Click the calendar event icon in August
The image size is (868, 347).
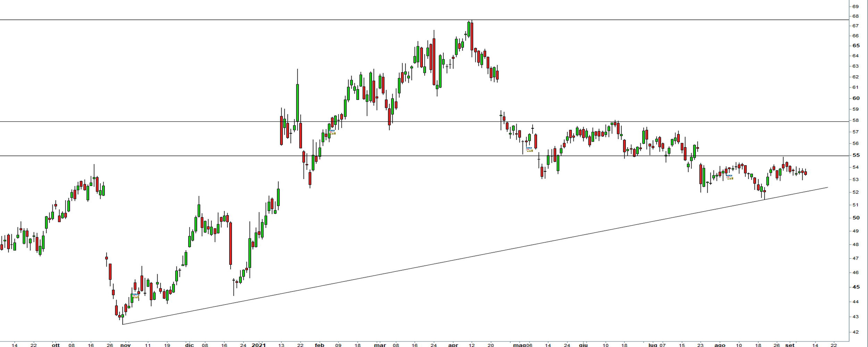[x=730, y=177]
